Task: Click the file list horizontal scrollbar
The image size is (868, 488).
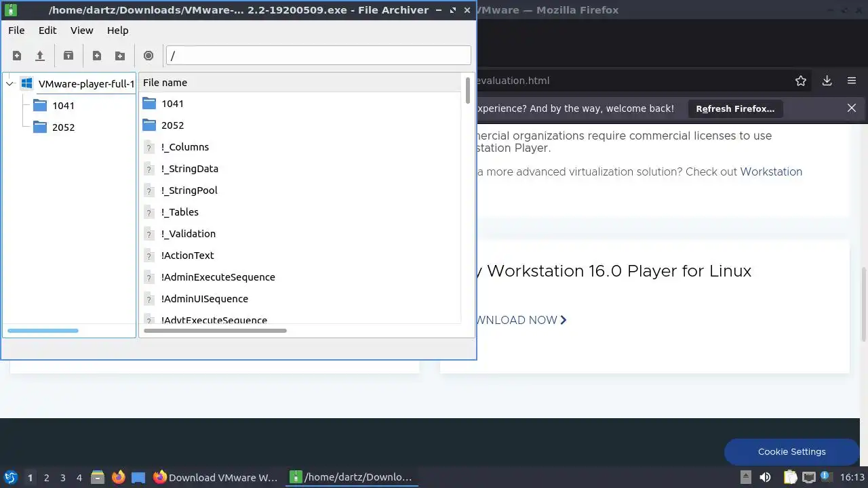Action: coord(215,331)
